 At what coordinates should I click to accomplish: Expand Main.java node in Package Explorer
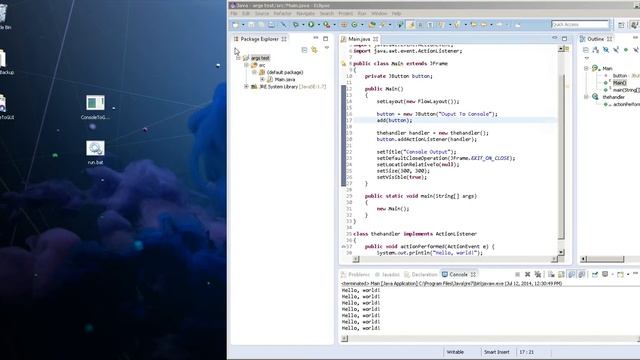pos(262,79)
